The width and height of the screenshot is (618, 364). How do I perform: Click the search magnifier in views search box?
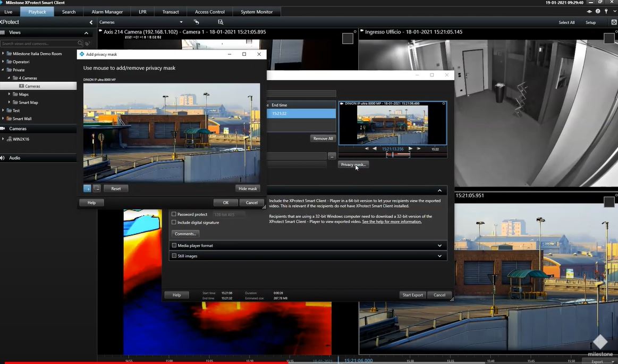tap(80, 44)
